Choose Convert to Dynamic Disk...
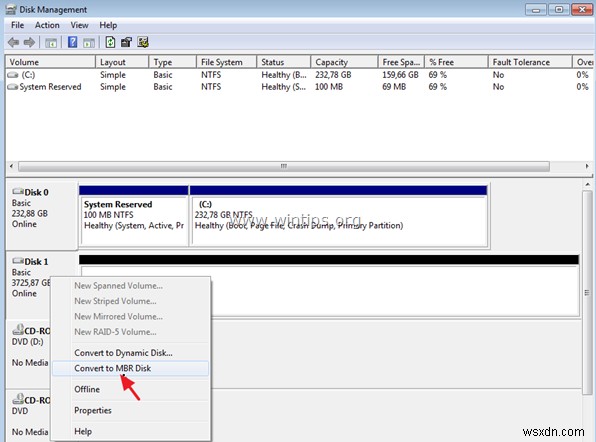The height and width of the screenshot is (442, 596). (x=130, y=353)
